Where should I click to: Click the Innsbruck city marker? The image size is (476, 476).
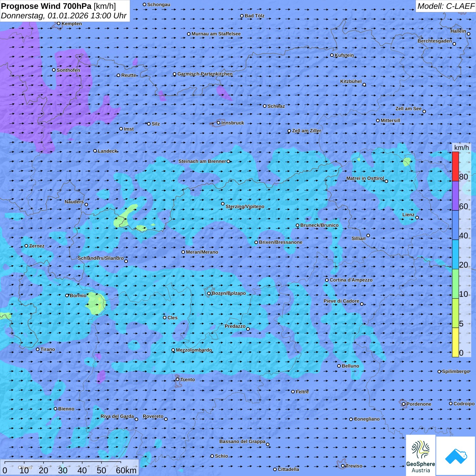219,123
